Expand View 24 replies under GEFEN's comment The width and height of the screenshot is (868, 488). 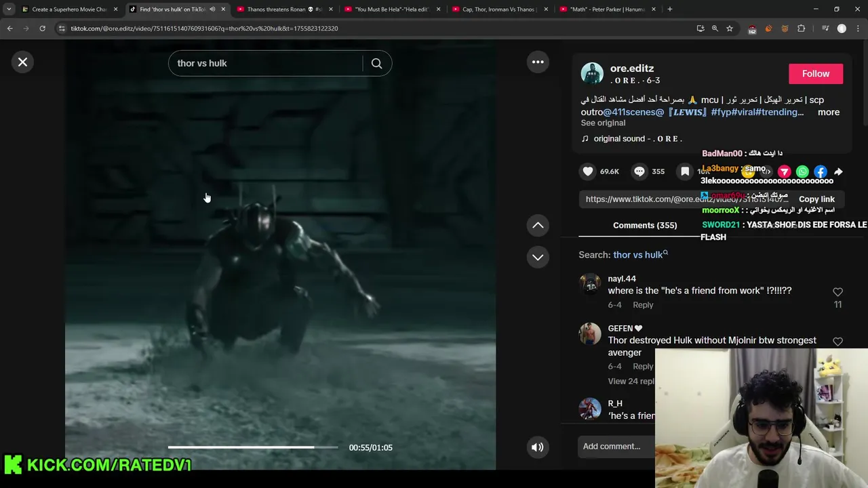point(631,382)
